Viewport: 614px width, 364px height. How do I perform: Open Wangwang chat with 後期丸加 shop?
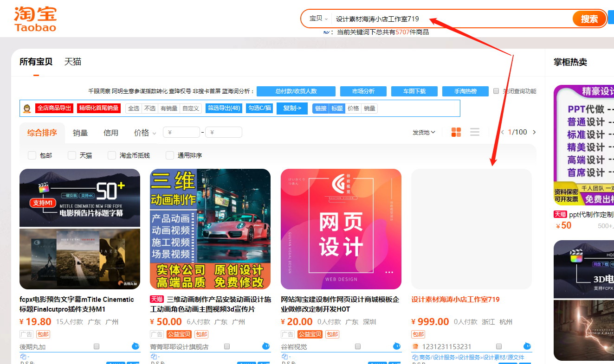click(x=135, y=346)
